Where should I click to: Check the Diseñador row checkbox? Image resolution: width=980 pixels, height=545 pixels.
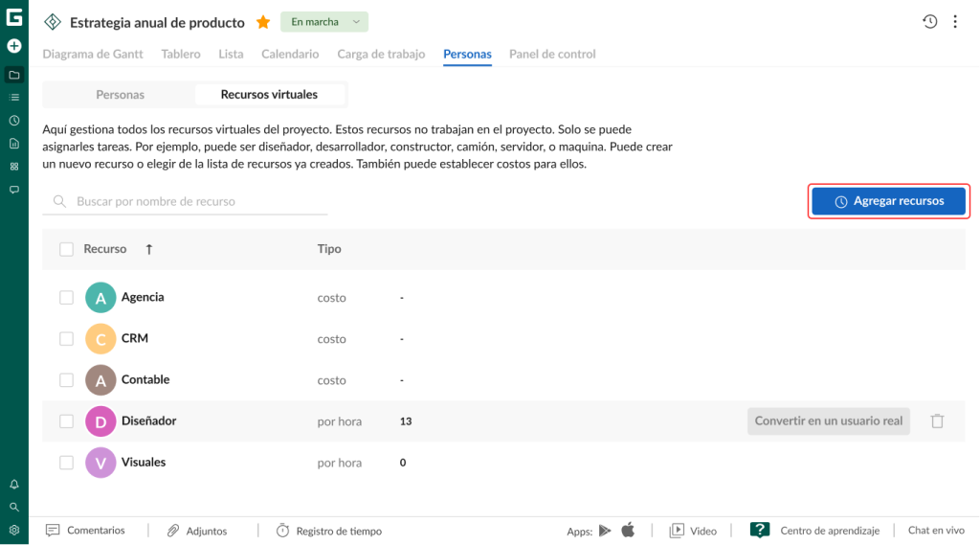(66, 421)
